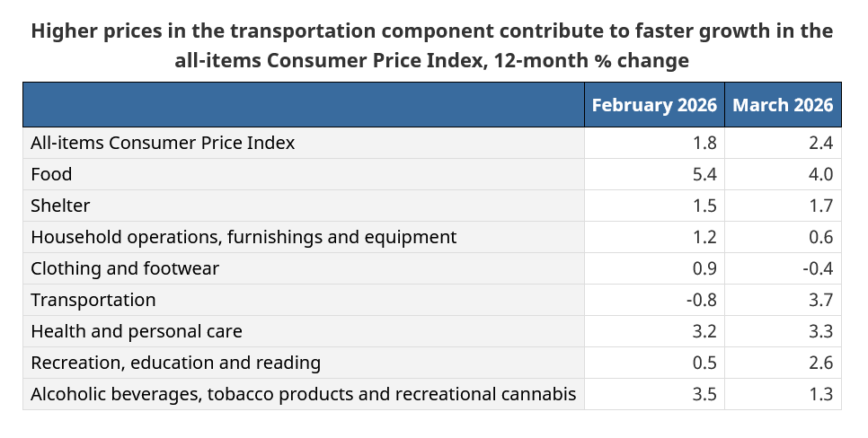Click Shelter's February value 1.5
The width and height of the screenshot is (868, 438).
pos(704,206)
